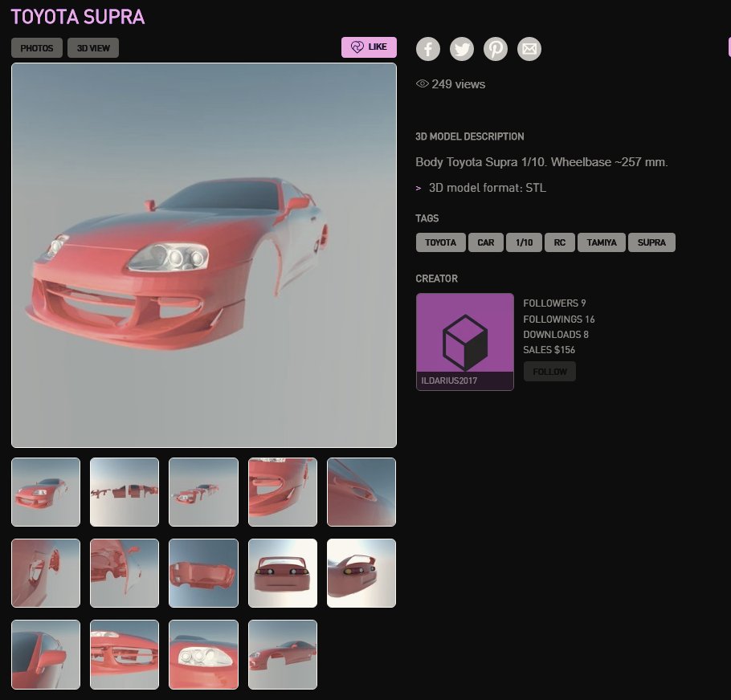The image size is (731, 700).
Task: Follow creator ILDARIUS2017
Action: coord(549,372)
